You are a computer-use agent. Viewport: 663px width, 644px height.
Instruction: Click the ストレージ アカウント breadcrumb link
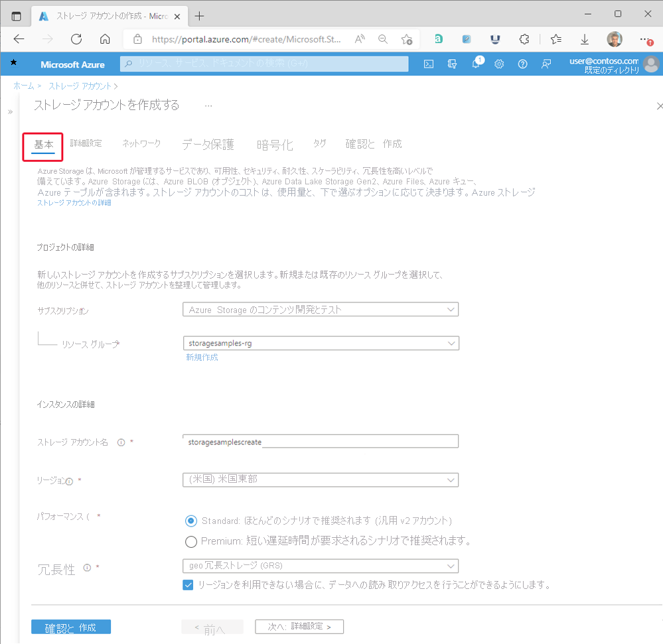tap(80, 86)
